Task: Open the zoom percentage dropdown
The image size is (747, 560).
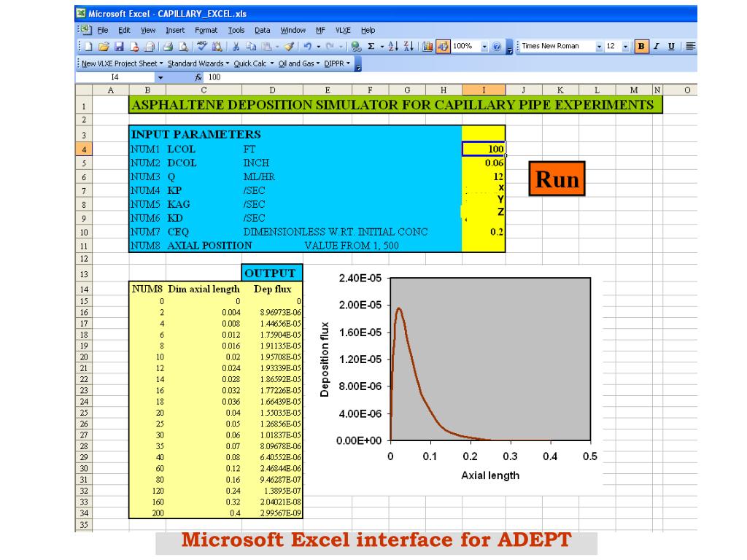Action: [484, 47]
